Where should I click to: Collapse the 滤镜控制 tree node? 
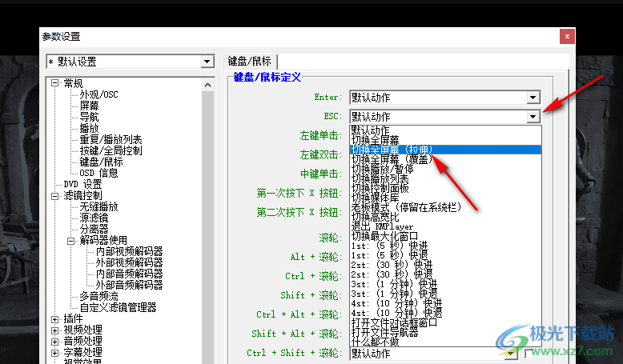click(54, 196)
